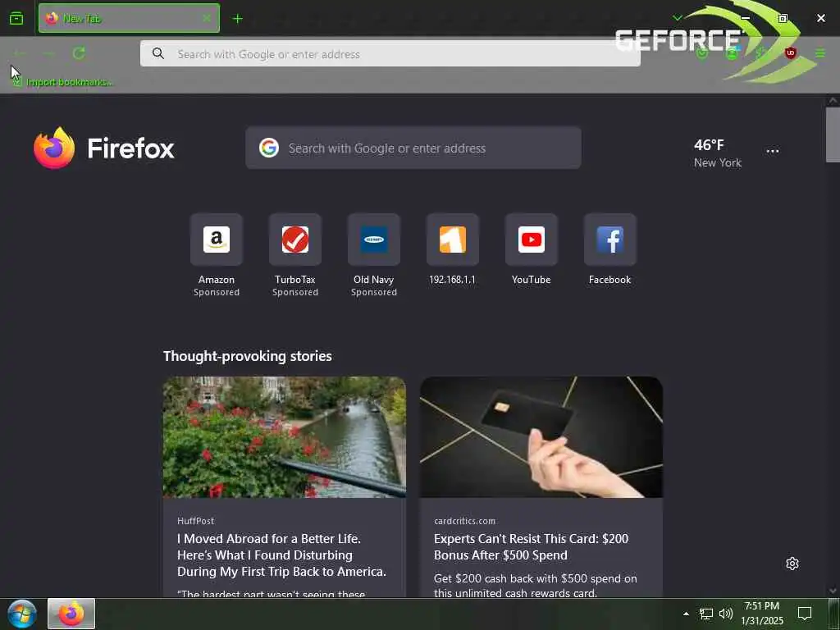This screenshot has height=630, width=840.
Task: Open 'Experts Can't Resist This Card' article
Action: (531, 547)
